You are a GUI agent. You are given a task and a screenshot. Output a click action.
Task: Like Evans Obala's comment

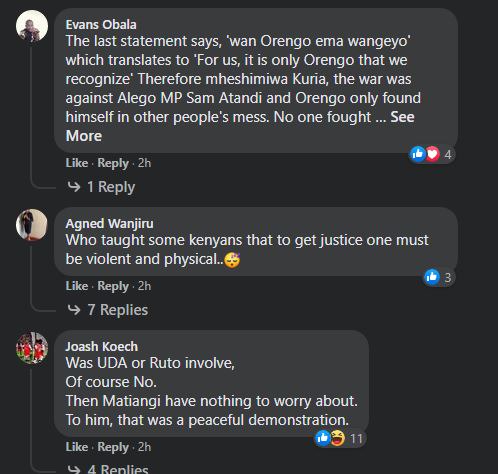click(77, 163)
